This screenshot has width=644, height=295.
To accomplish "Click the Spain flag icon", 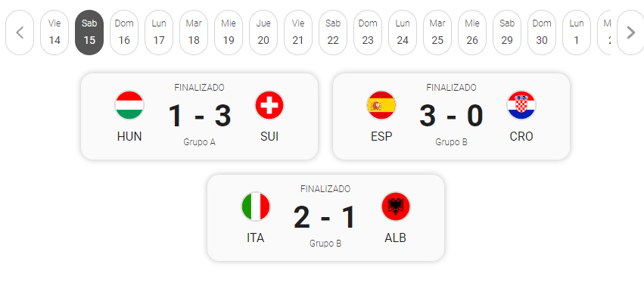I will [381, 105].
